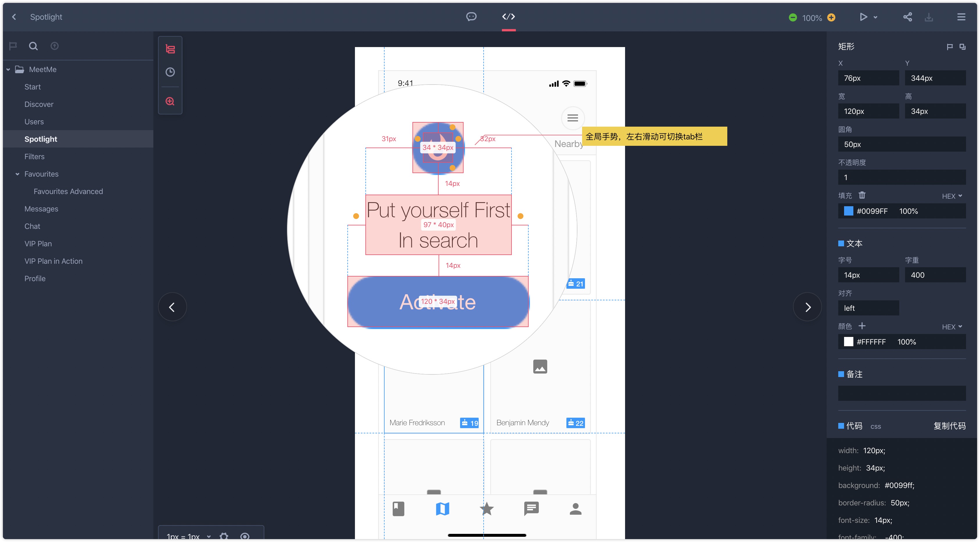Click the fill trash icon
The height and width of the screenshot is (542, 980).
tap(862, 195)
